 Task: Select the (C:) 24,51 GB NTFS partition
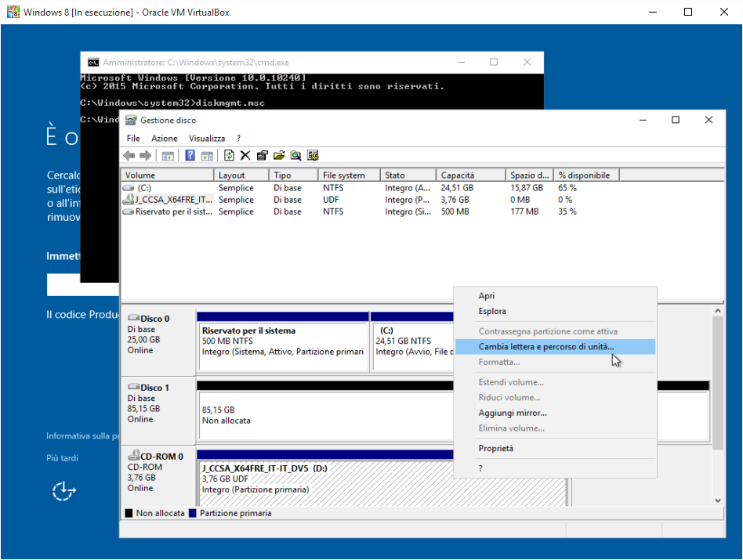pos(412,341)
